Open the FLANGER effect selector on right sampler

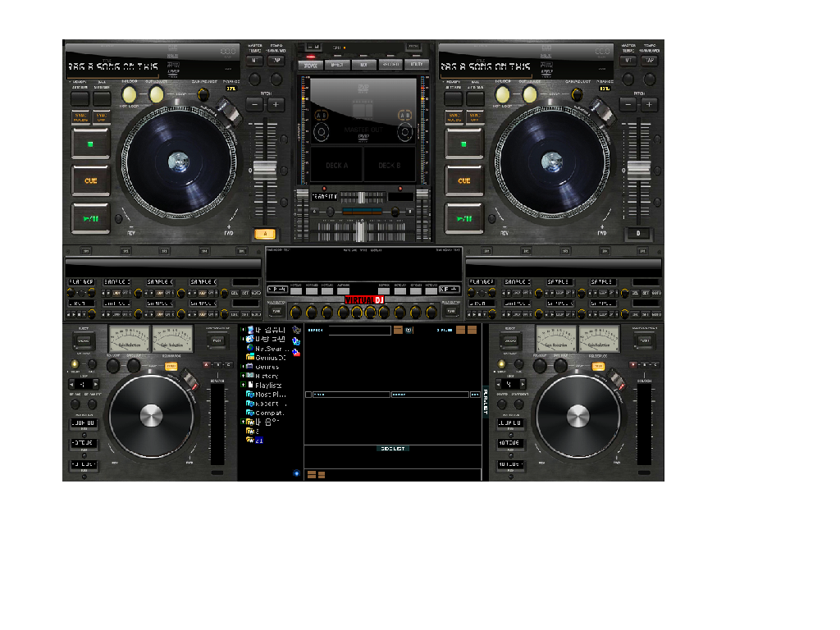click(482, 282)
